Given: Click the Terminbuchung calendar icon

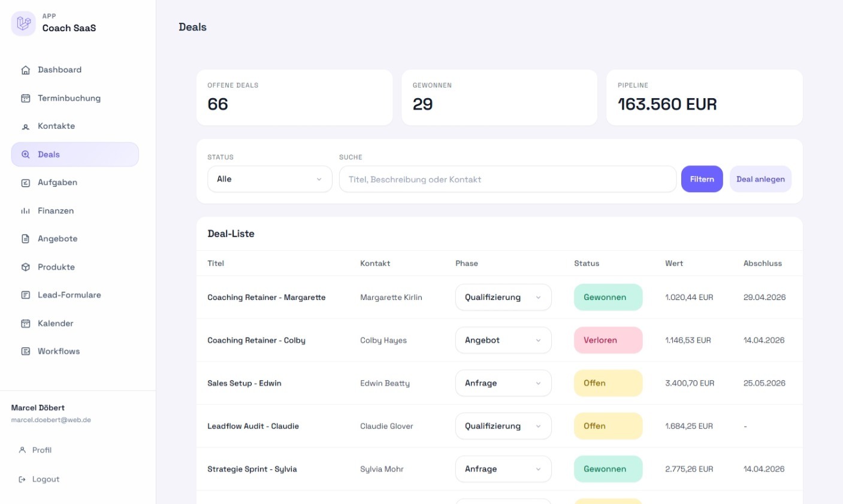Looking at the screenshot, I should pyautogui.click(x=26, y=98).
